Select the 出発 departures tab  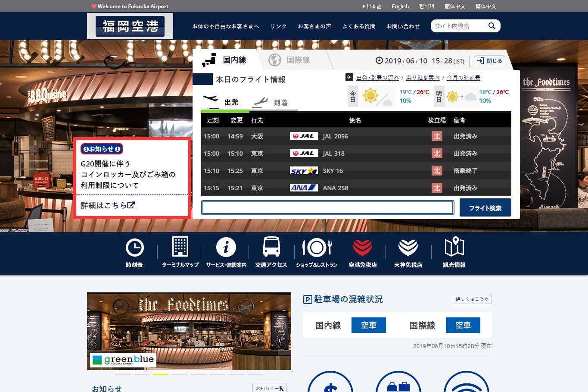coord(225,103)
